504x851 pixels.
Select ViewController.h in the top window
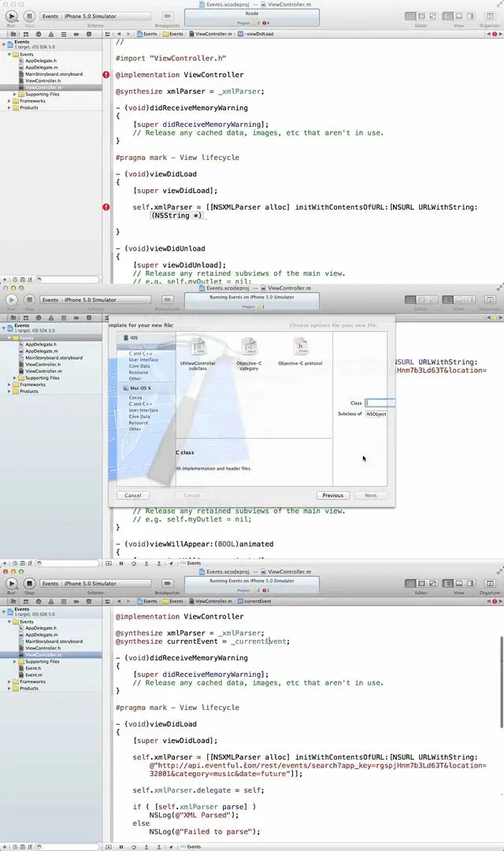(x=43, y=81)
